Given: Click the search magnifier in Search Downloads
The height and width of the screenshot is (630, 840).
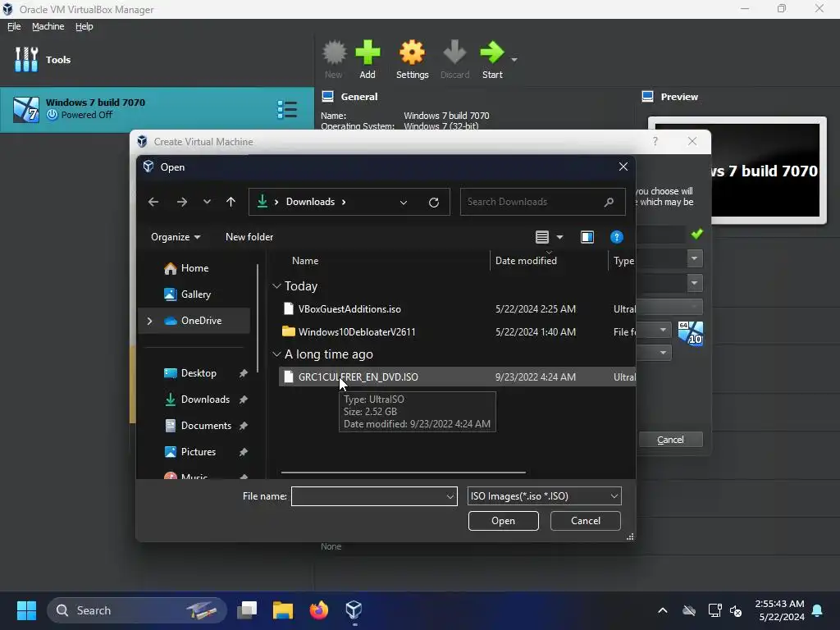Looking at the screenshot, I should [609, 202].
